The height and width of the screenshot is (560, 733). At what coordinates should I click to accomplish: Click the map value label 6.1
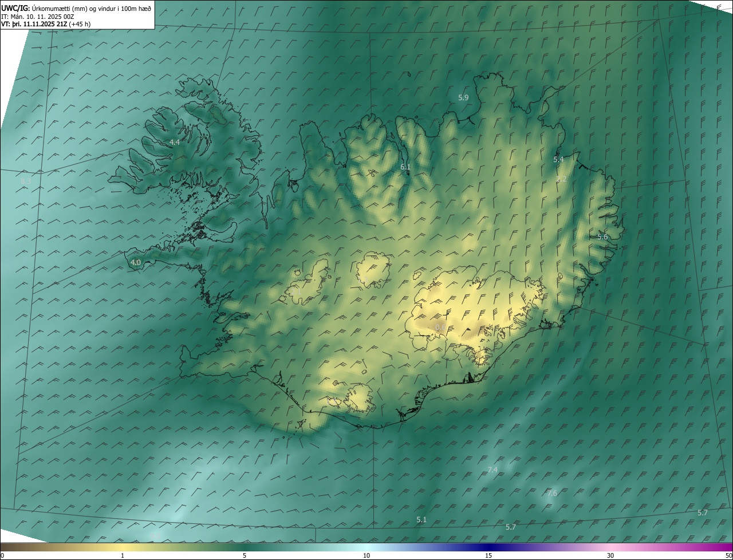[x=405, y=167]
